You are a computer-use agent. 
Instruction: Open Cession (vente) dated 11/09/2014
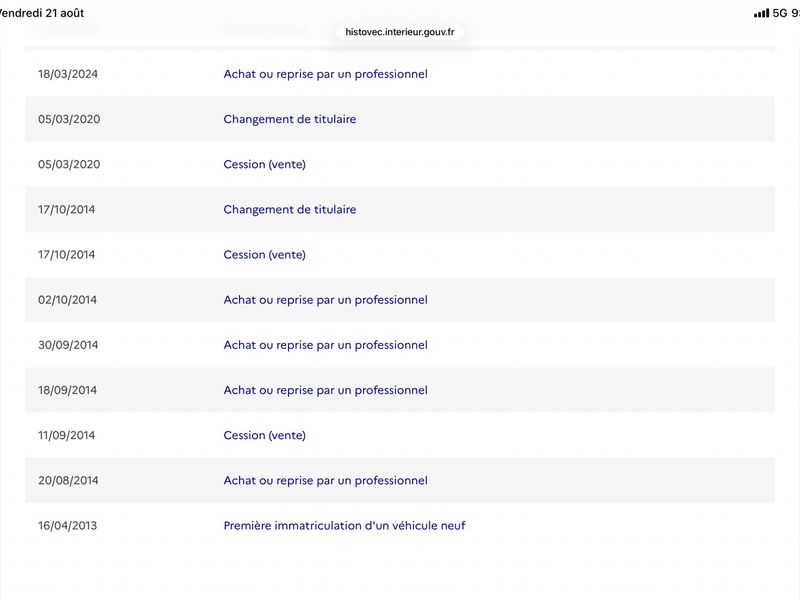coord(264,435)
